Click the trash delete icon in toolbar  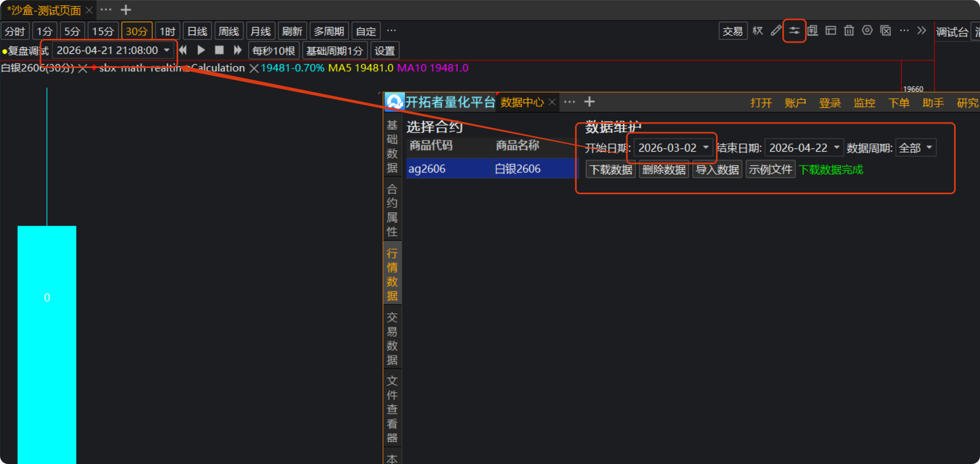pos(849,31)
